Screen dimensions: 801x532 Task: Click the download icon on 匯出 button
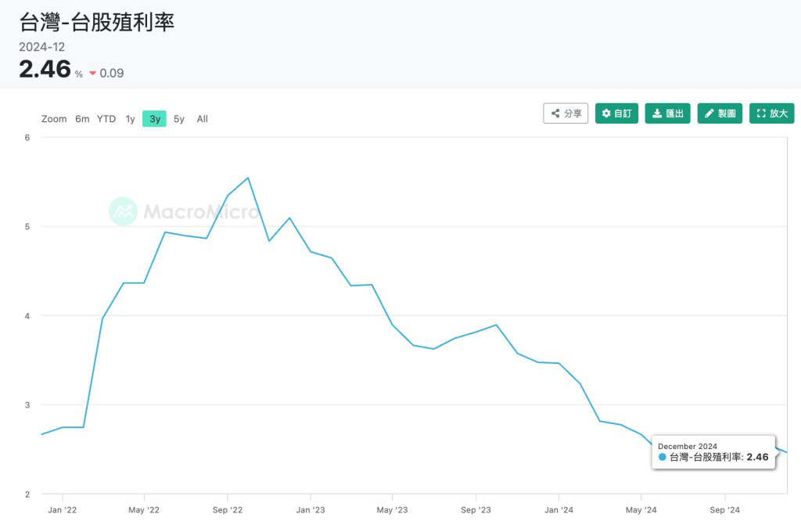coord(656,113)
